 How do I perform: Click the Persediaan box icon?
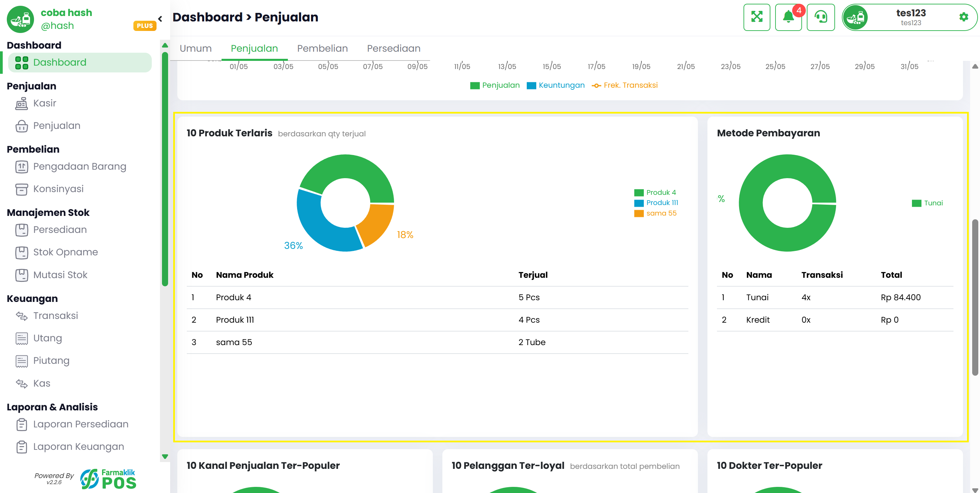click(x=21, y=230)
